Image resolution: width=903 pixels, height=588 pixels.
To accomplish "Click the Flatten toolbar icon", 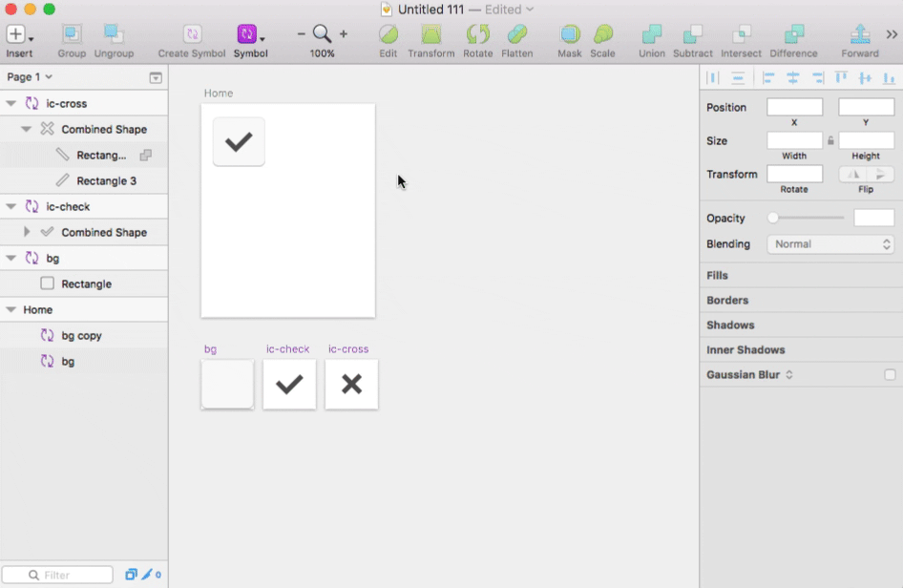I will coord(516,35).
